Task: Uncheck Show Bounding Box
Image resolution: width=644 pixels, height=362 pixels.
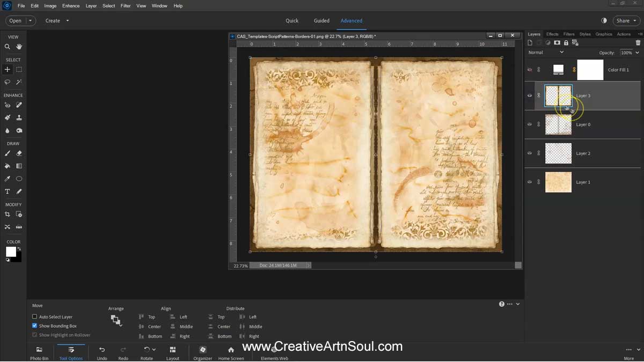Action: pos(34,326)
